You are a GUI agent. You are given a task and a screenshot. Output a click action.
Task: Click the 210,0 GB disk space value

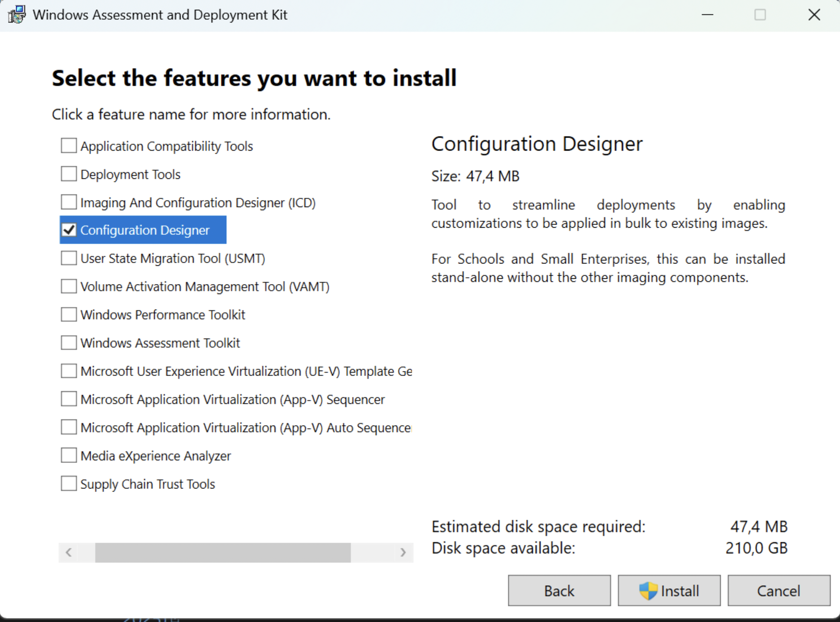[x=756, y=548]
